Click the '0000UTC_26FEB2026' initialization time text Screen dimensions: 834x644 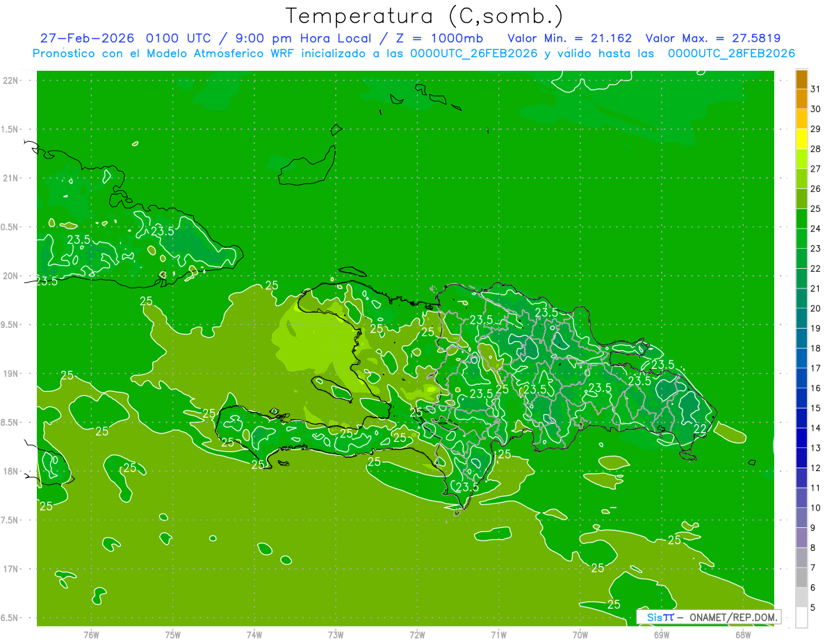pyautogui.click(x=474, y=53)
